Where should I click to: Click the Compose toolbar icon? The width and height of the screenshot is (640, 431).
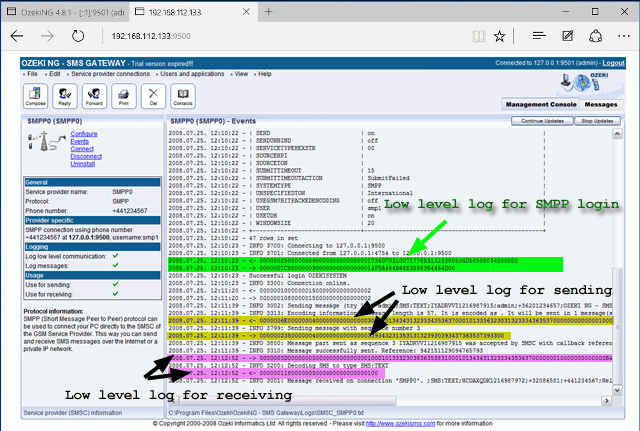36,96
